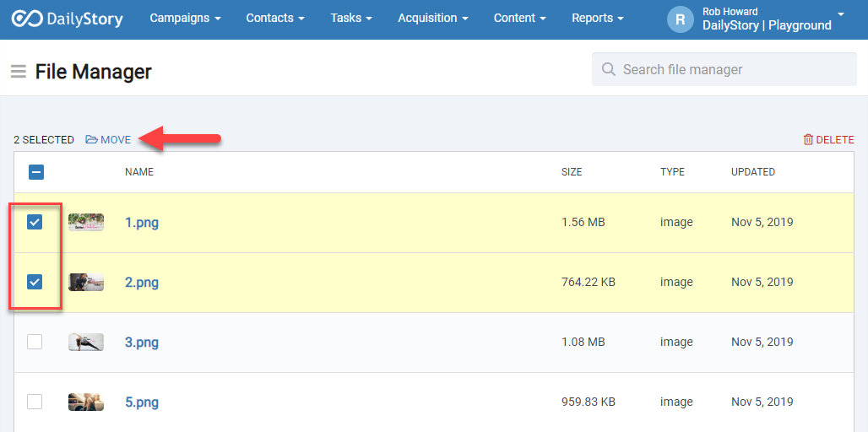Open the 2.png file link
Viewport: 868px width, 432px height.
coord(142,283)
